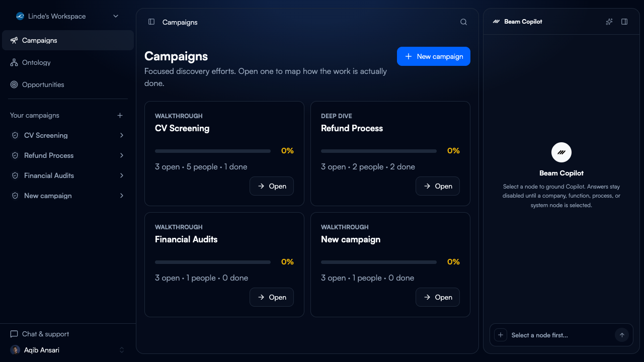Click the large Beam Copilot round logo
Viewport: 644px width, 362px height.
(561, 152)
